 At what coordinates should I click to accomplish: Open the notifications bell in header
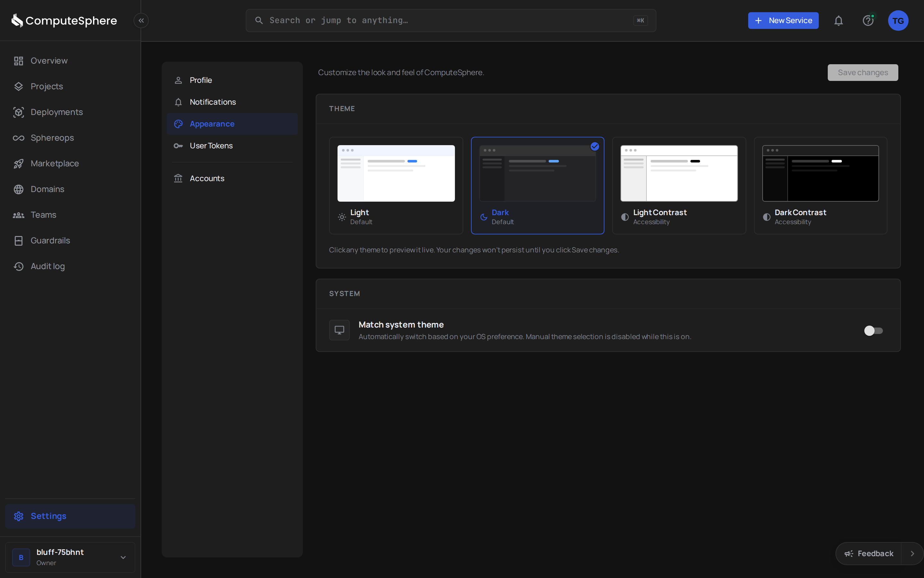[x=838, y=21]
